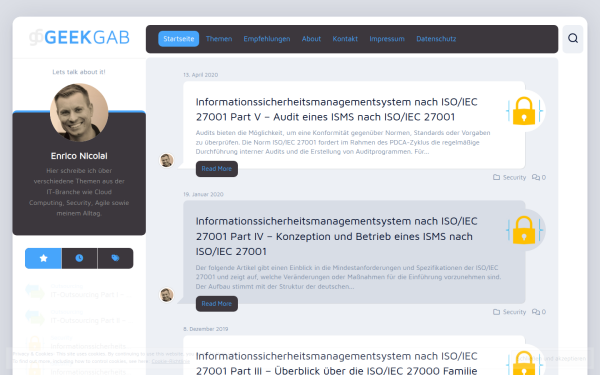
Task: Open the Part IV Konzeption und Betrieb article title
Action: (337, 236)
